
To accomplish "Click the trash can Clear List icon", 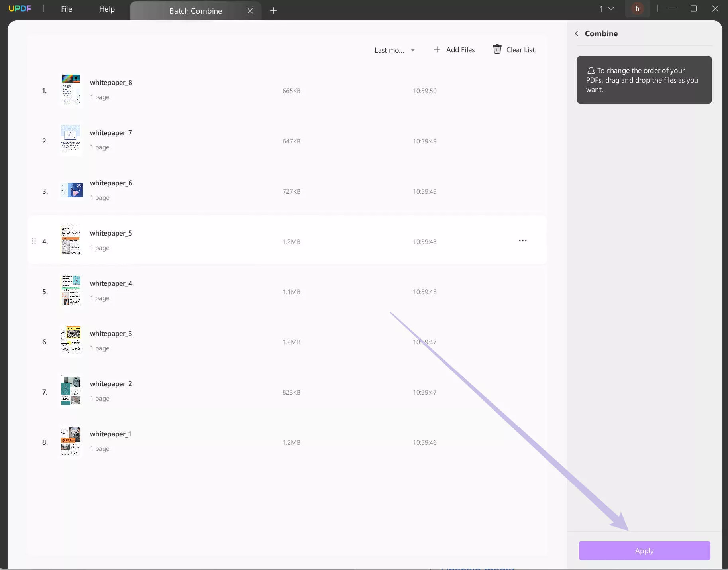I will 497,49.
